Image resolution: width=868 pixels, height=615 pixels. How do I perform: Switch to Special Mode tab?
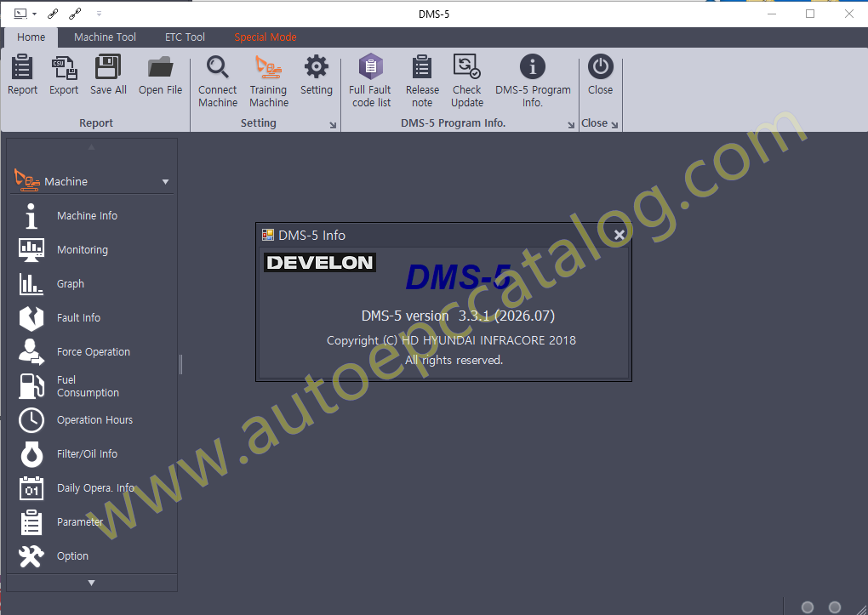(266, 37)
